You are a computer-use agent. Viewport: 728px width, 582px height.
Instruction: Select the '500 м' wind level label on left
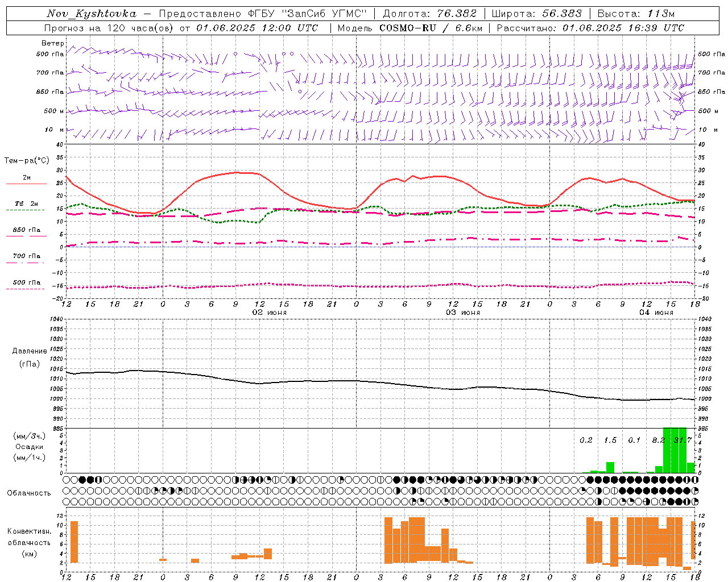pyautogui.click(x=54, y=111)
